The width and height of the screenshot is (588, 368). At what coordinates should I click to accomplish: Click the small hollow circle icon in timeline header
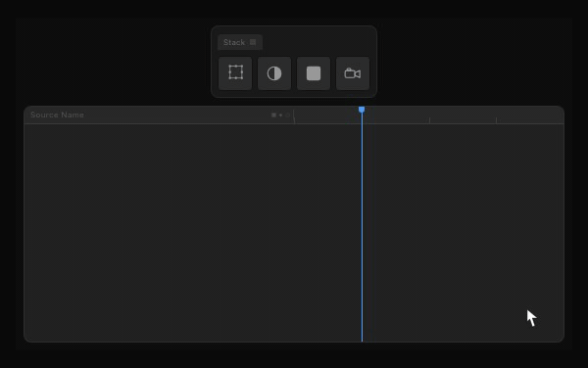pos(288,115)
